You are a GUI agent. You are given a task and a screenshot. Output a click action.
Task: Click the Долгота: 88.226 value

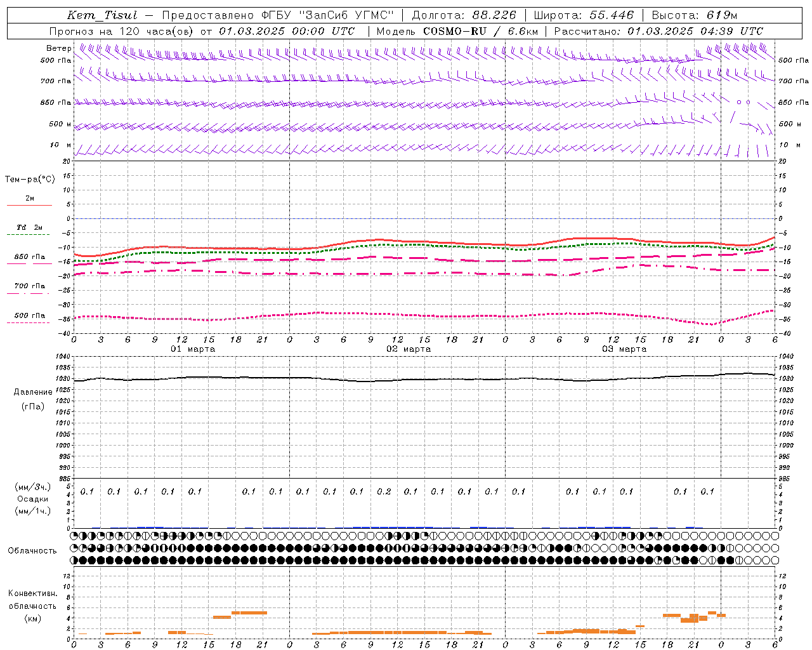coord(464,16)
